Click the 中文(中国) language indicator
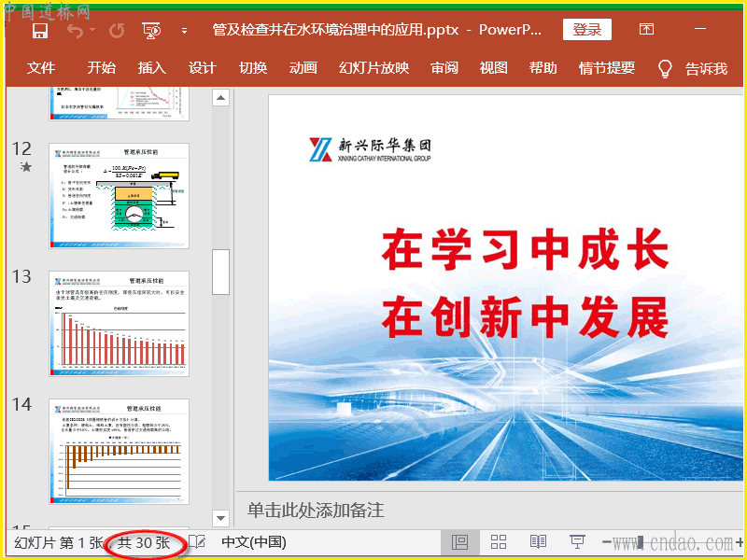Viewport: 747px width, 560px height. [x=254, y=542]
